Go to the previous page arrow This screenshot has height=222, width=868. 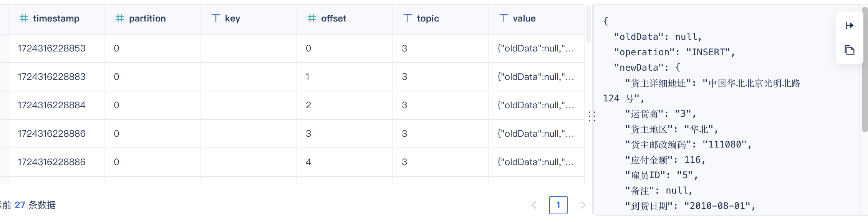click(534, 205)
